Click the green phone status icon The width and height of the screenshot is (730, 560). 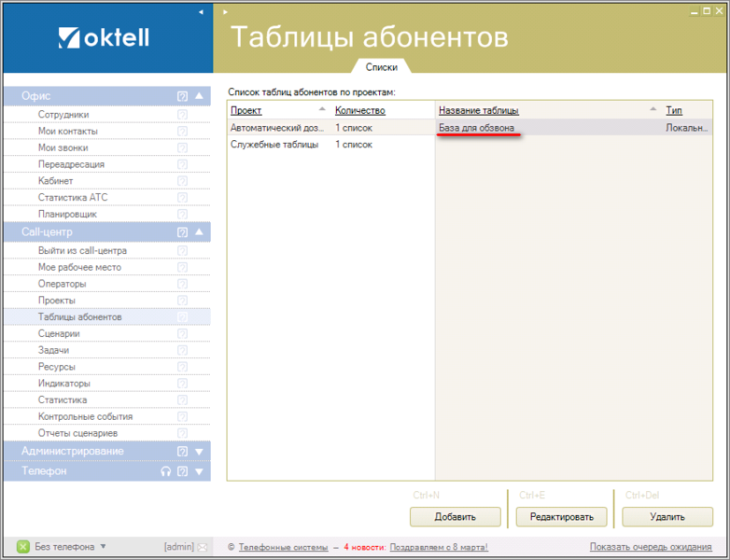pos(22,547)
